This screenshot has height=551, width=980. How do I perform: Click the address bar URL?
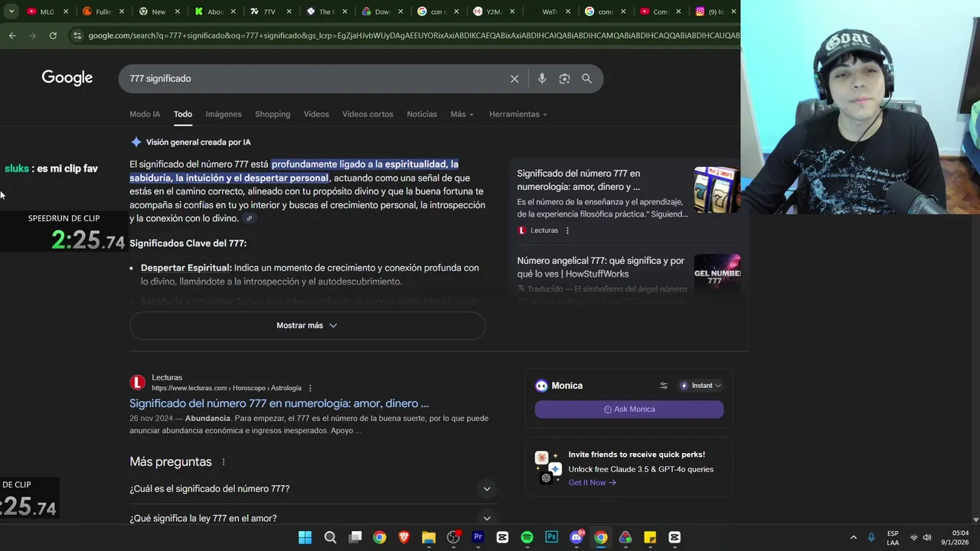(x=413, y=35)
